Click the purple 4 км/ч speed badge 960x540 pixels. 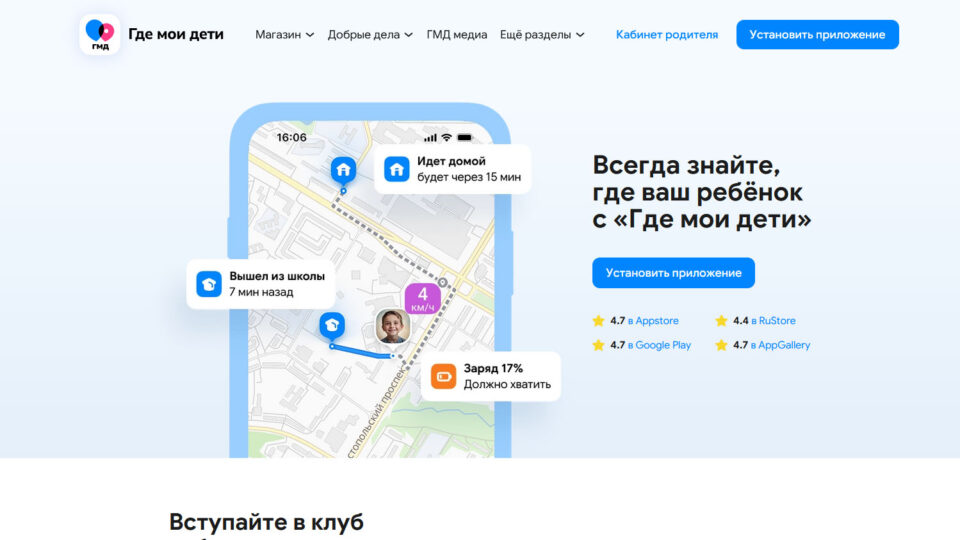(422, 298)
